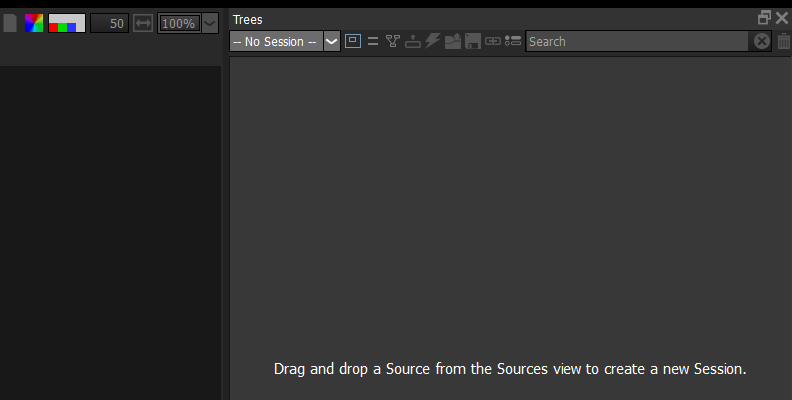Click the import tray icon
Image resolution: width=792 pixels, height=400 pixels.
[x=413, y=41]
